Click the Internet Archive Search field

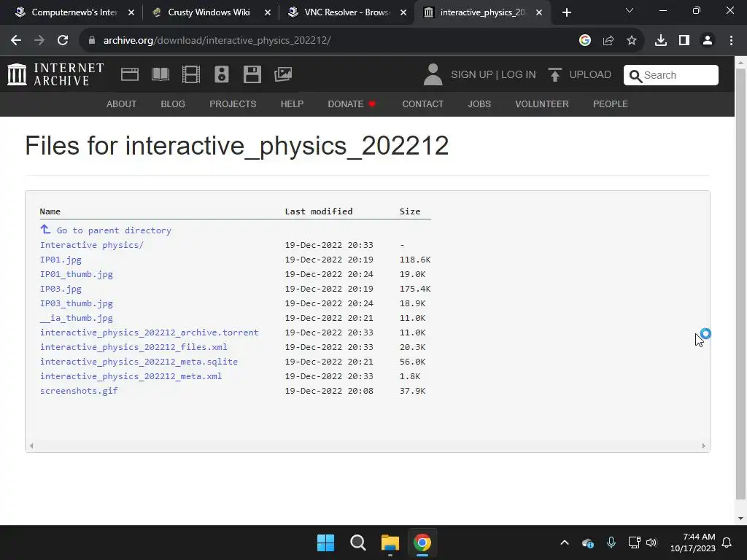pos(671,75)
